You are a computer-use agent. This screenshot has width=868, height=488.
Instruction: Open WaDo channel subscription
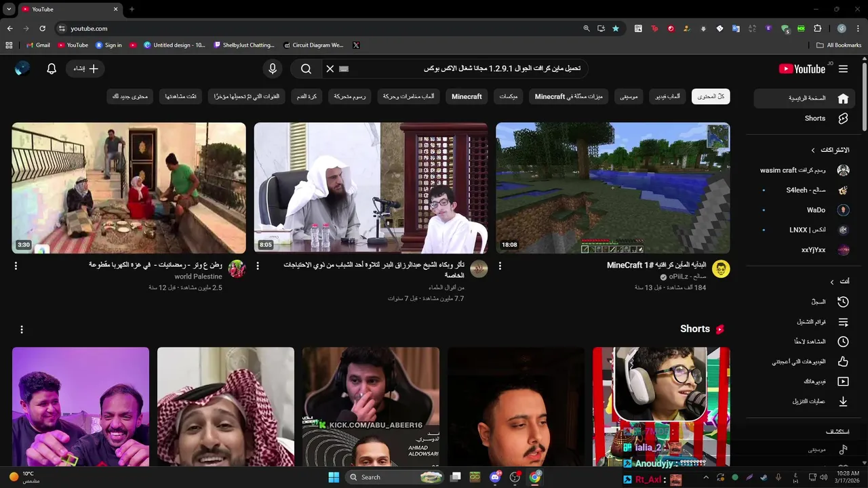(805, 210)
